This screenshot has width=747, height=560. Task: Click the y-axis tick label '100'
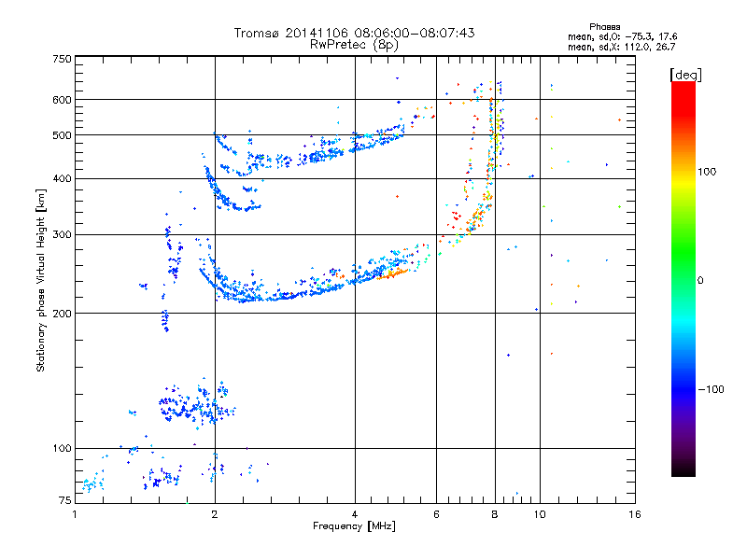pos(62,448)
